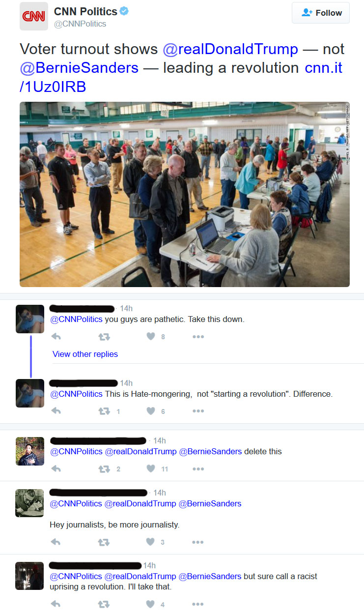Reply to the Hate-mongering tweet

56,411
